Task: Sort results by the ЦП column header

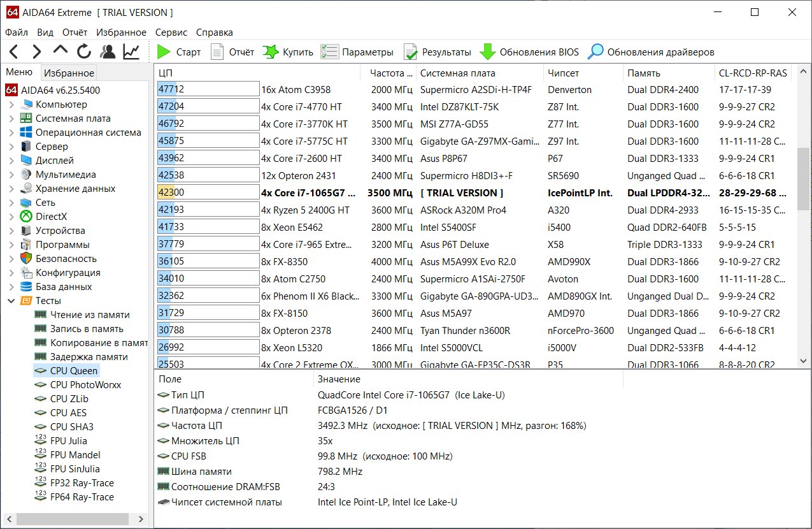Action: [x=258, y=73]
